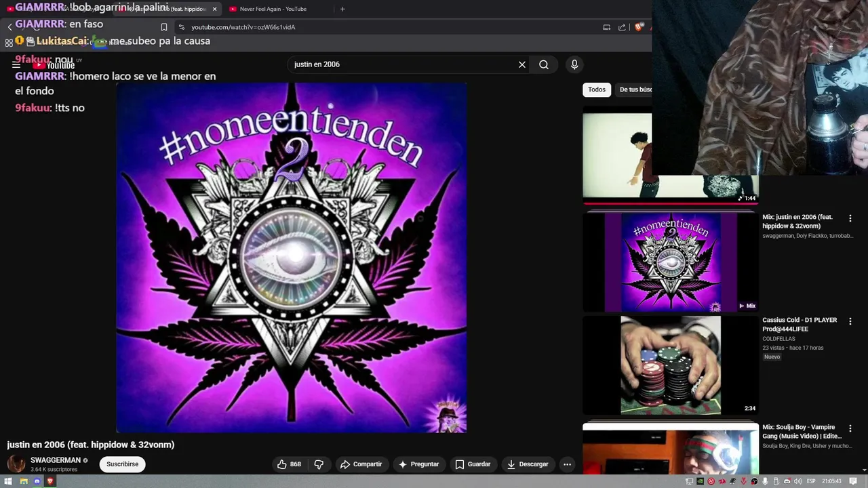Dislike the video with thumbs-down
Image resolution: width=868 pixels, height=488 pixels.
(319, 464)
